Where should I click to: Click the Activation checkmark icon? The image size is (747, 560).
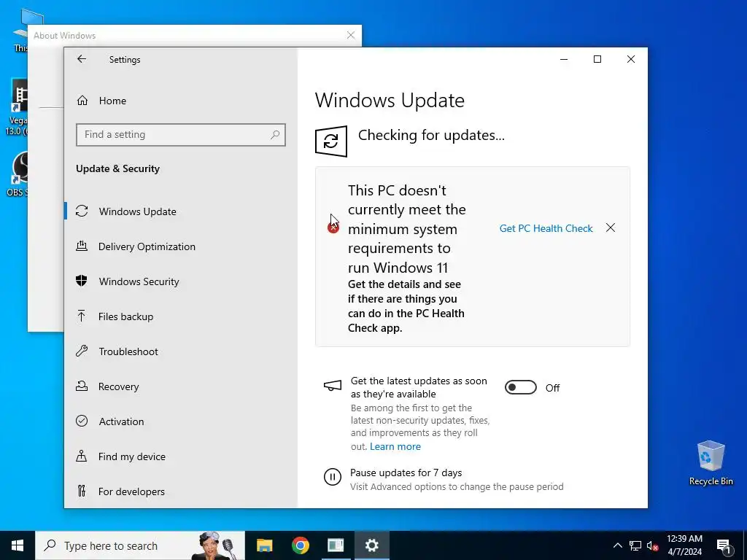point(82,421)
